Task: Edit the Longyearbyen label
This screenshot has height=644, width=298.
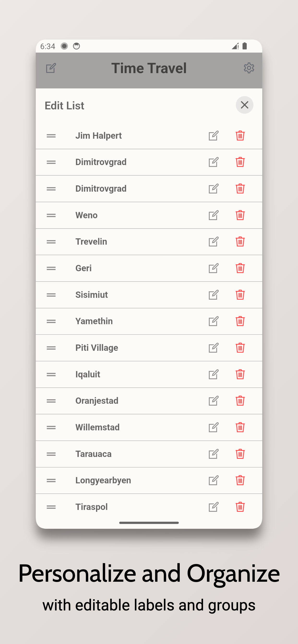Action: pyautogui.click(x=214, y=481)
